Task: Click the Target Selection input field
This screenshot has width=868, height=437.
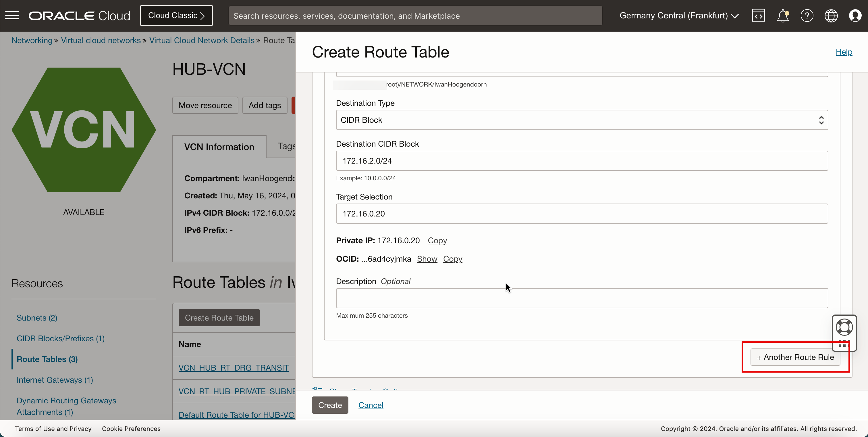Action: click(x=582, y=214)
